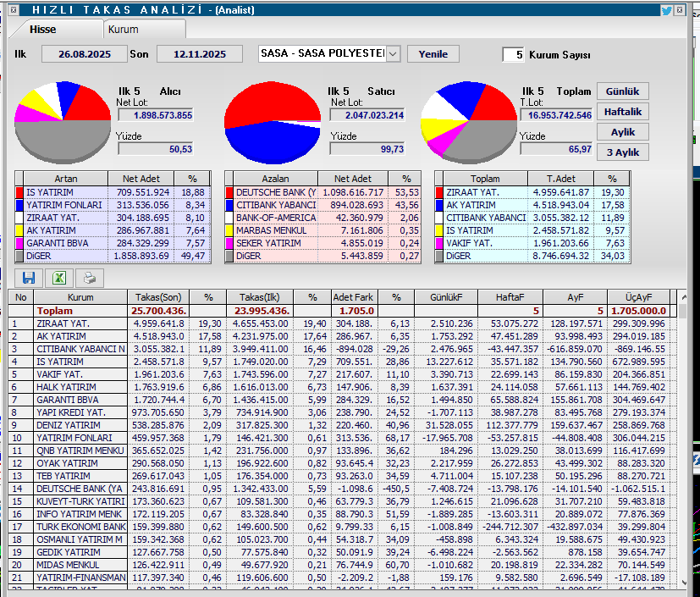The width and height of the screenshot is (700, 597).
Task: Switch to the Kurum tab
Action: pos(123,30)
